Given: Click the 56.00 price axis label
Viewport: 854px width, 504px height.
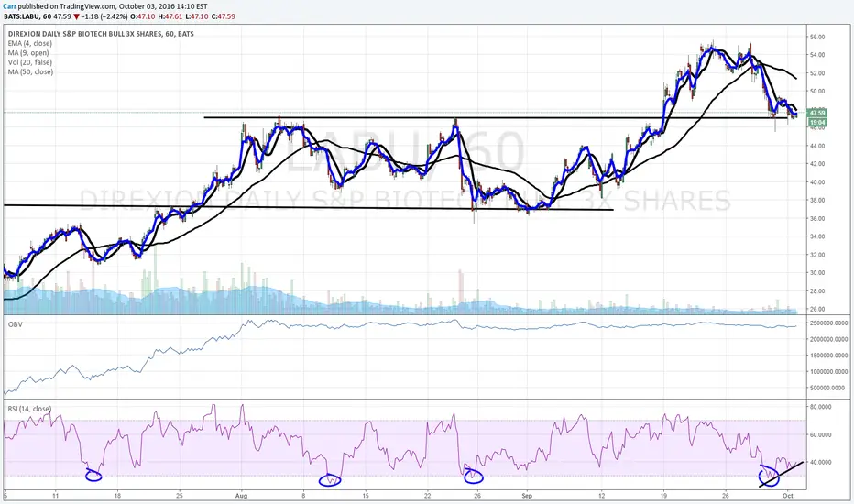Looking at the screenshot, I should tap(817, 37).
